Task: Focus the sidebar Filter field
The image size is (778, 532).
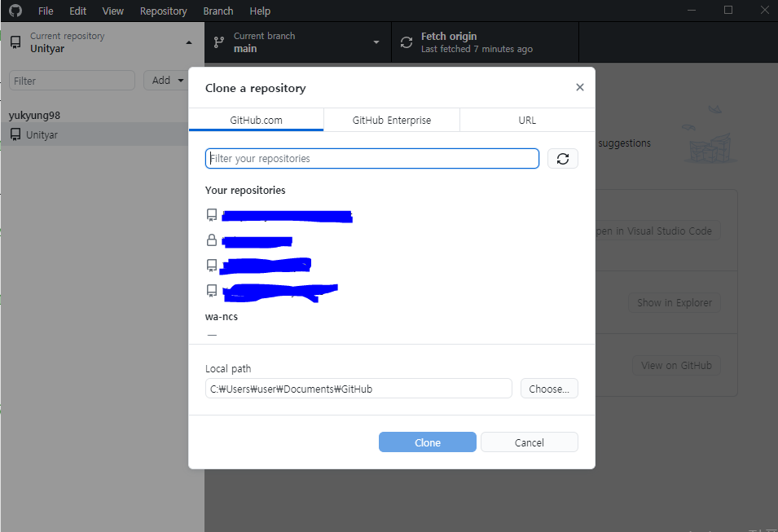Action: click(x=72, y=81)
